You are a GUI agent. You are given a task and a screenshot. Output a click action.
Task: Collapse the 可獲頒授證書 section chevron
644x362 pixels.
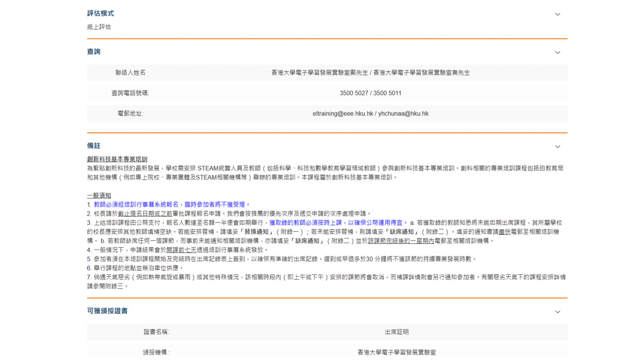557,312
